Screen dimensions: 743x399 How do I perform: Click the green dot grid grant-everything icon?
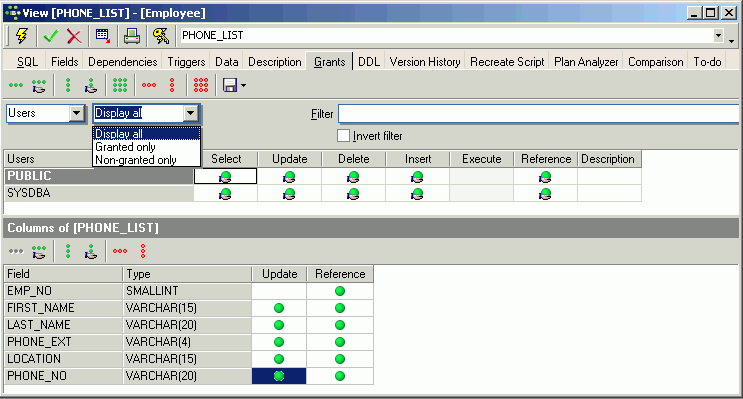(x=120, y=85)
